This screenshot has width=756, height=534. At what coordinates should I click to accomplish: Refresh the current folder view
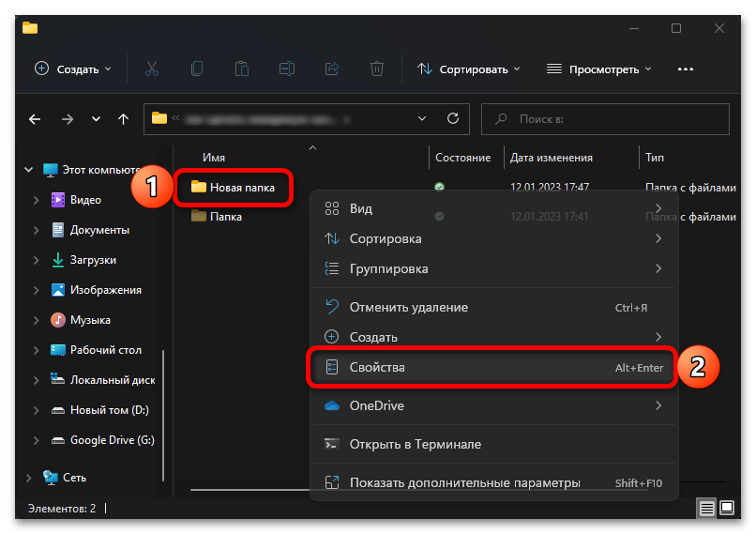452,118
